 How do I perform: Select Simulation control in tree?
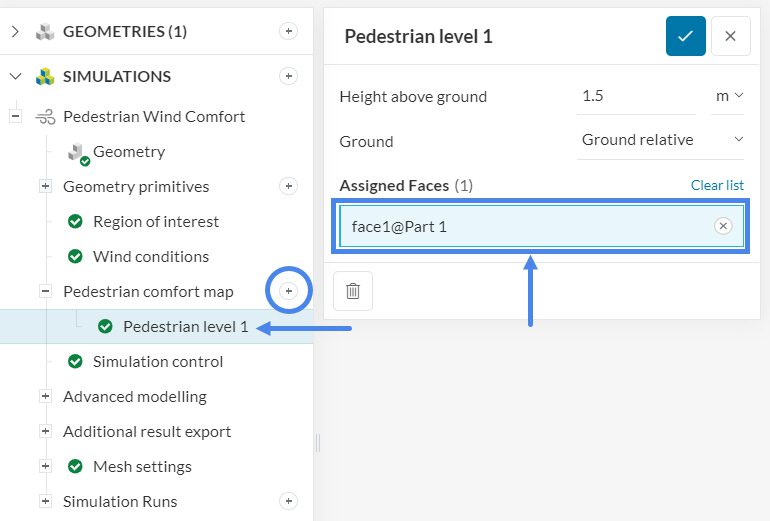click(157, 361)
